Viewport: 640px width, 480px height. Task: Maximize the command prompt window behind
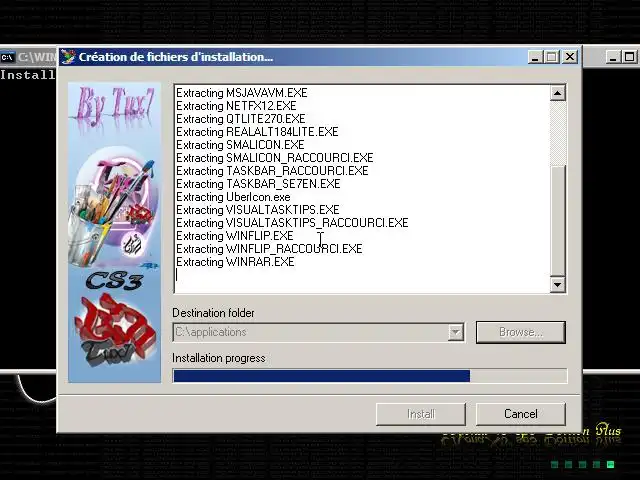pyautogui.click(x=629, y=57)
